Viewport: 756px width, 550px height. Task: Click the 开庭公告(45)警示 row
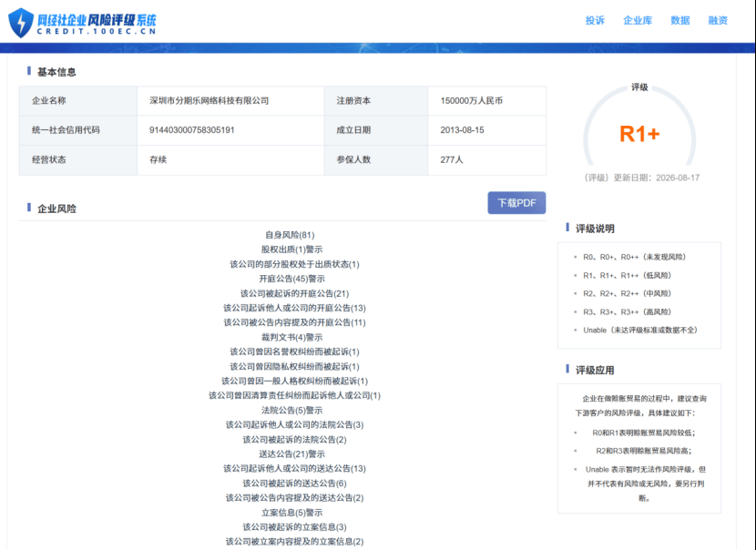click(x=291, y=279)
